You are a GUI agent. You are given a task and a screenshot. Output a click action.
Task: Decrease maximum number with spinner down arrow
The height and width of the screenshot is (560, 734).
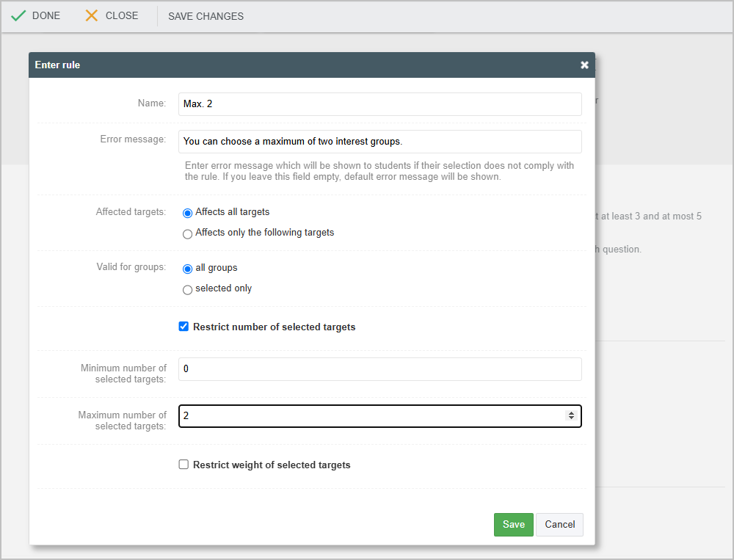pyautogui.click(x=571, y=418)
